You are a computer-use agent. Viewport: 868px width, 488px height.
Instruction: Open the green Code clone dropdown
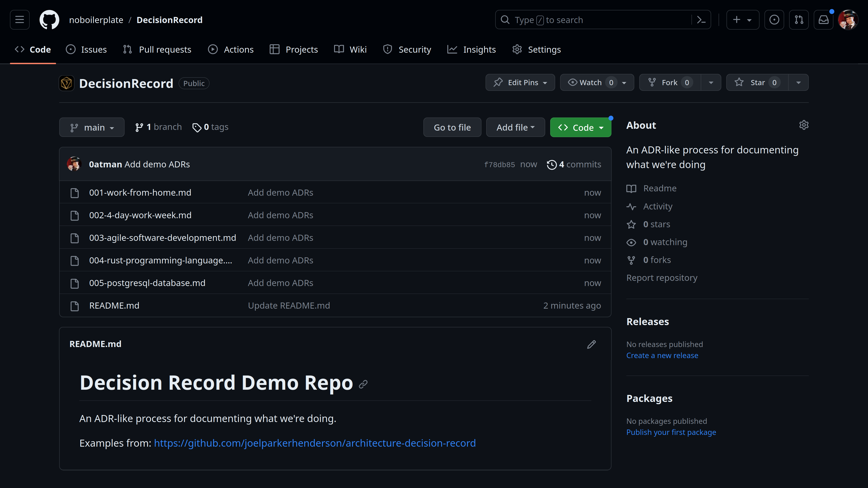click(580, 127)
